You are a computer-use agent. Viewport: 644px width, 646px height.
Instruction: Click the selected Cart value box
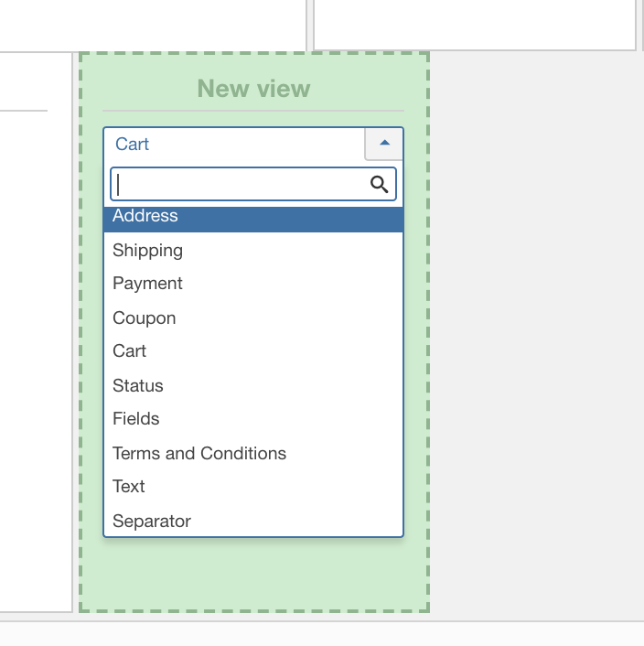(x=234, y=144)
